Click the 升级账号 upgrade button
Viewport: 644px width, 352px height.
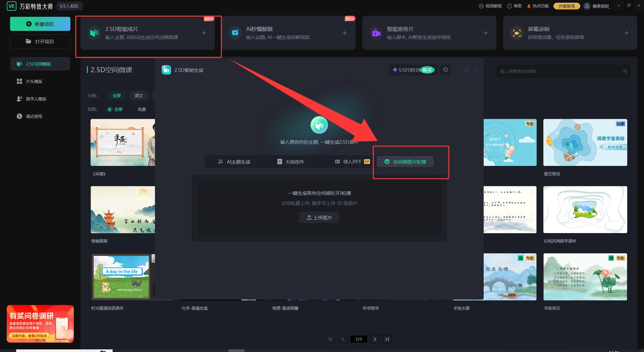coord(567,6)
